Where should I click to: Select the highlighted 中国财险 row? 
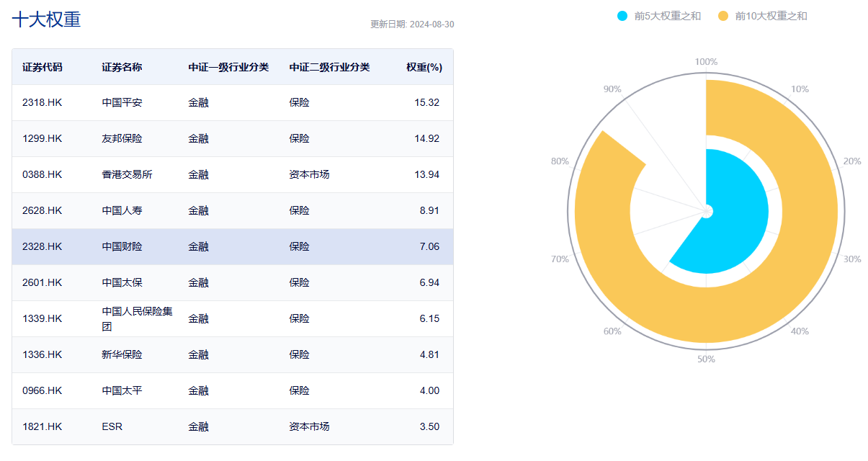[x=122, y=246]
